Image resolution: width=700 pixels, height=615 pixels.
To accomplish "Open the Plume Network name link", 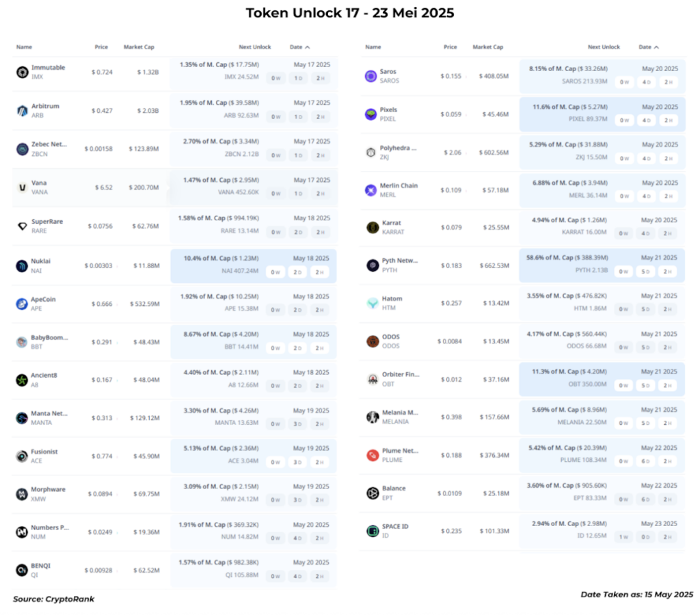I will point(400,451).
